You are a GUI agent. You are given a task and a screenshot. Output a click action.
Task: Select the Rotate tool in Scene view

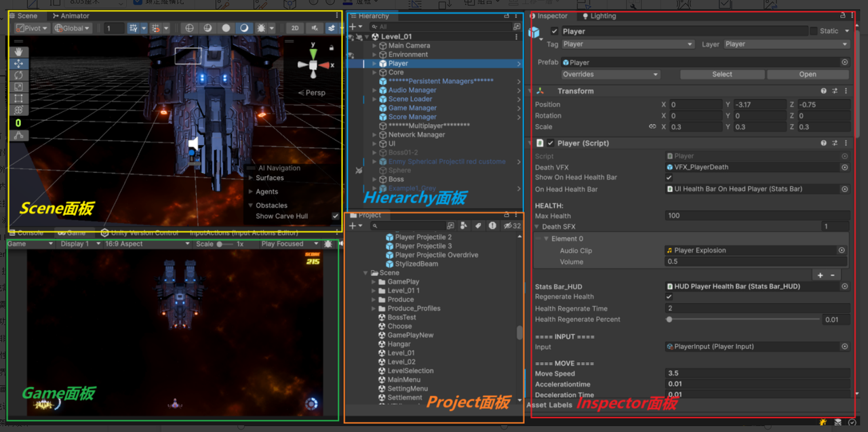(x=19, y=75)
